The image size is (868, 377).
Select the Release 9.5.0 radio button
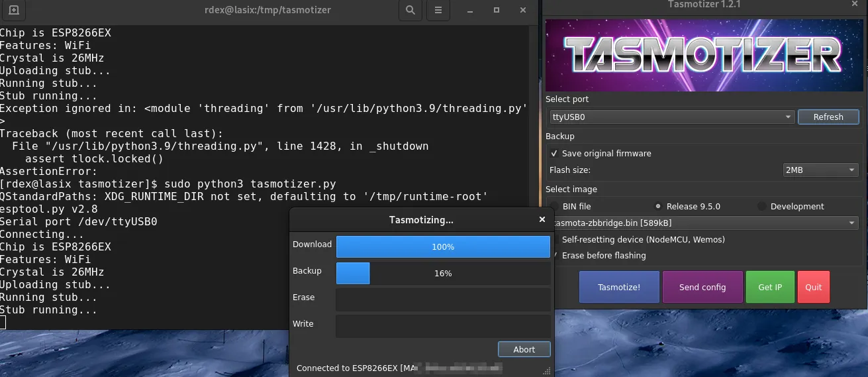point(658,206)
